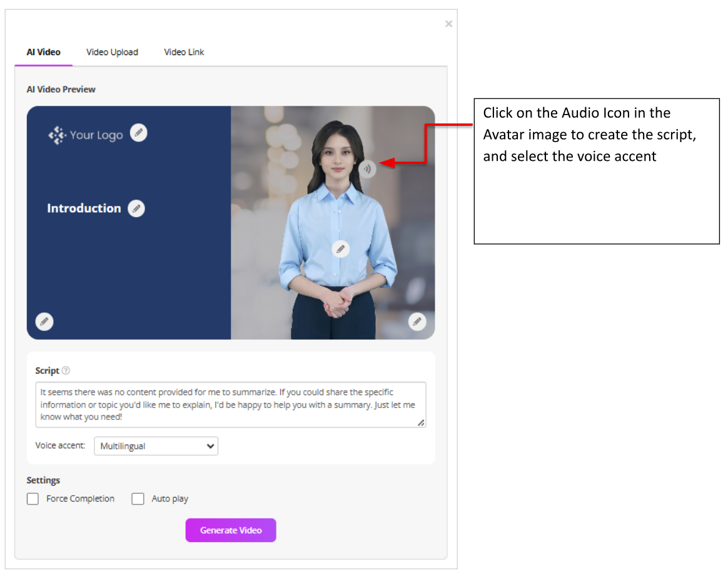Click the Introduction title text
The width and height of the screenshot is (728, 579).
tap(84, 208)
